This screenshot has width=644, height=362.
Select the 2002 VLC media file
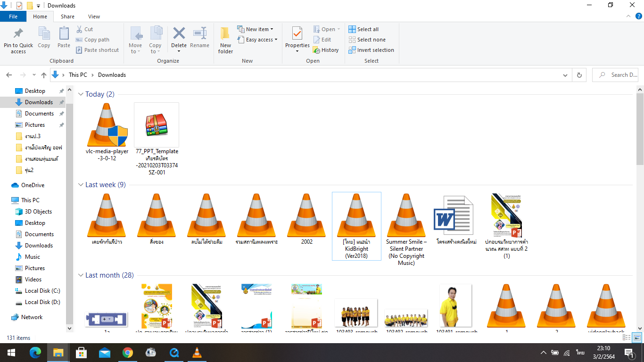pos(306,219)
